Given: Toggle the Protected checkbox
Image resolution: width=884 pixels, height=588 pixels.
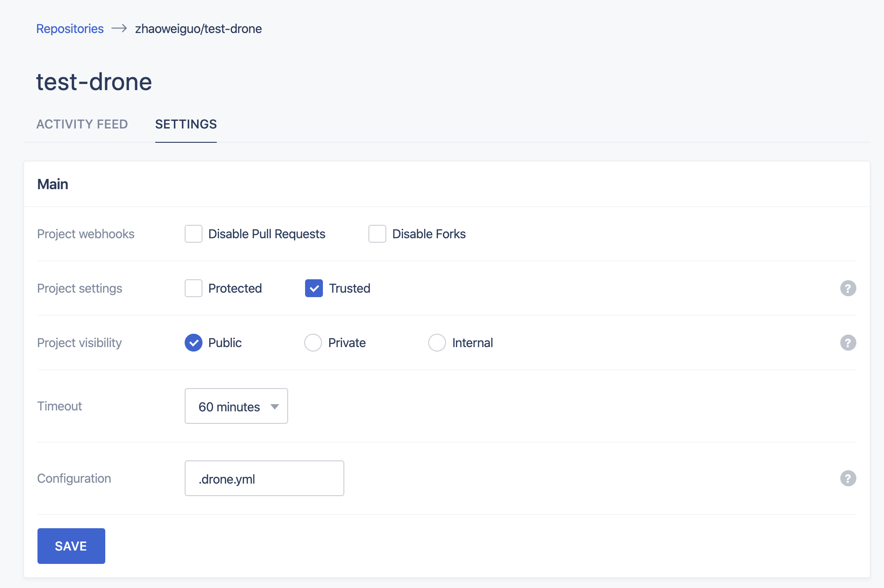Looking at the screenshot, I should coord(194,288).
